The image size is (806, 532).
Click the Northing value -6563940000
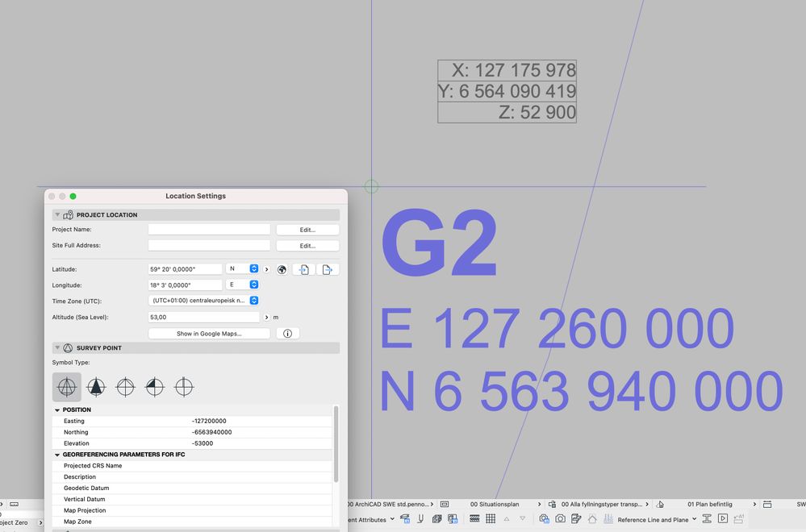[x=211, y=432]
